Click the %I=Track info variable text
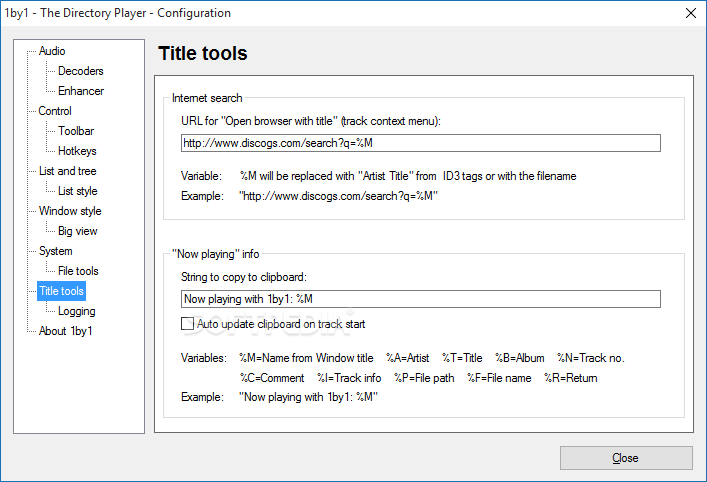Image resolution: width=707 pixels, height=482 pixels. click(x=349, y=378)
